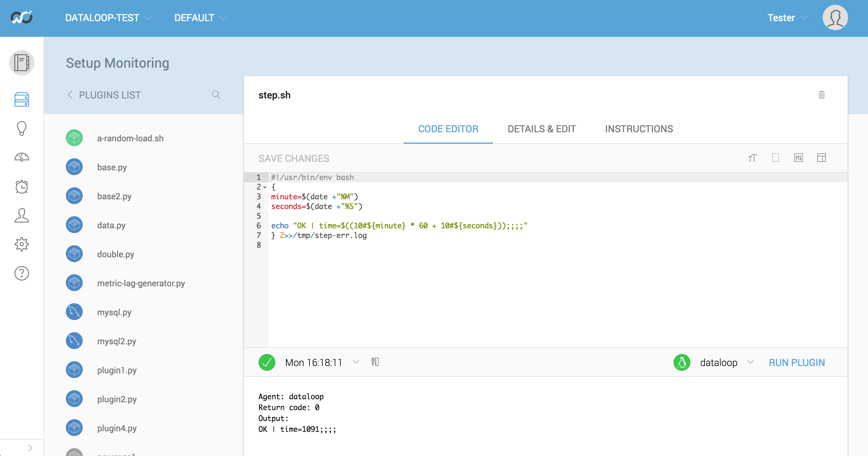The width and height of the screenshot is (868, 456).
Task: Open PLUGINS LIST link
Action: click(110, 95)
